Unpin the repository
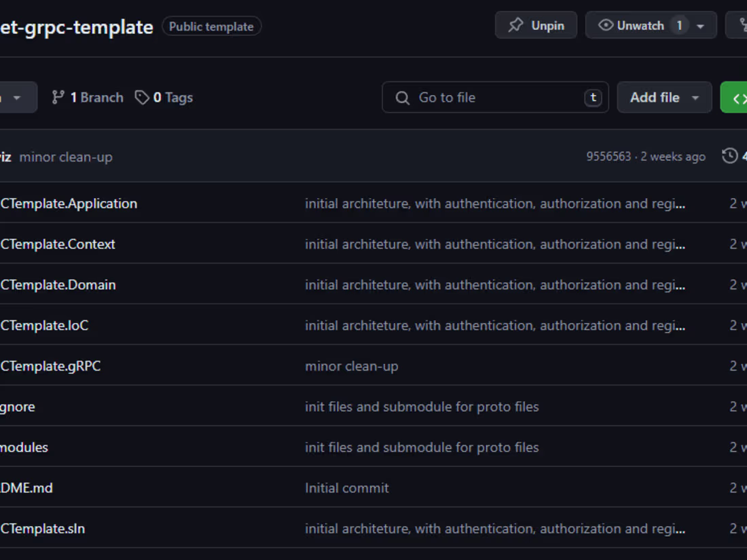747x560 pixels. point(536,24)
